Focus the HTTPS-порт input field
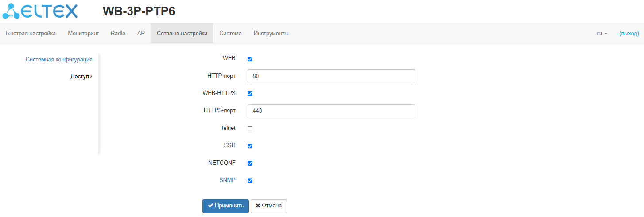Screen dimensions: 644x217 pos(331,111)
